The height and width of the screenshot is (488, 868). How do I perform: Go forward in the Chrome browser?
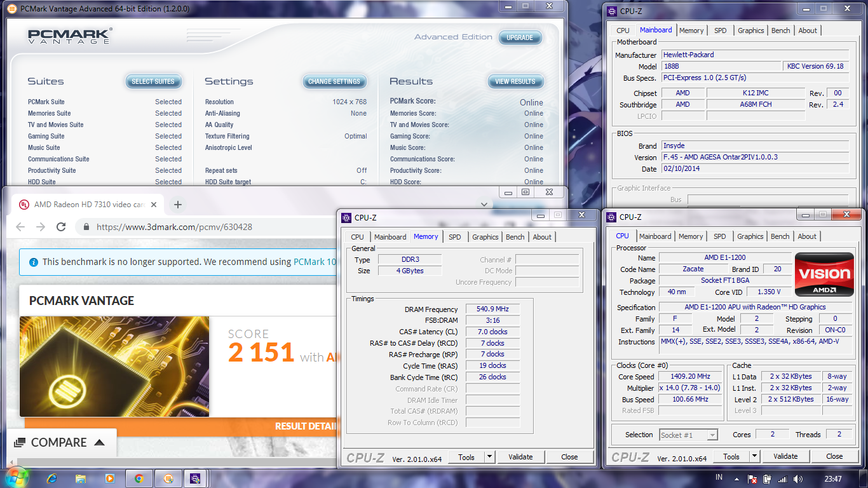click(41, 227)
